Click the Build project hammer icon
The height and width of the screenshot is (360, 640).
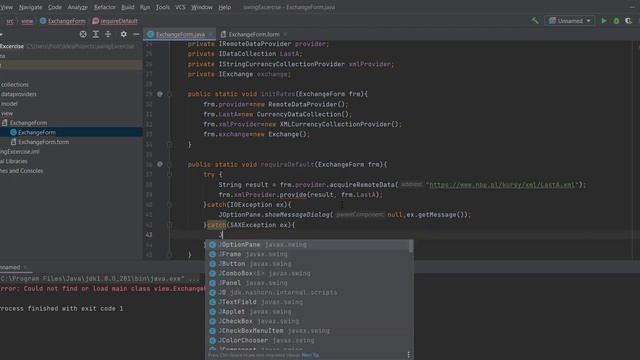point(535,20)
